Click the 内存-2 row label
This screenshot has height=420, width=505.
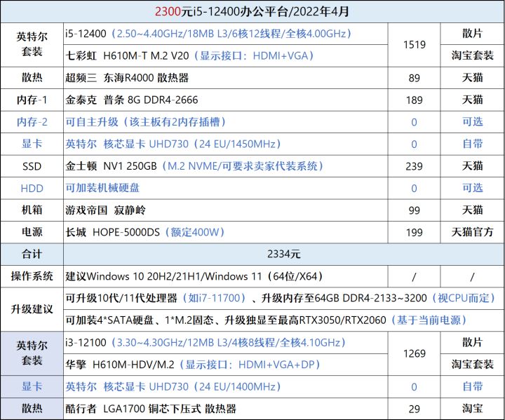(x=32, y=122)
